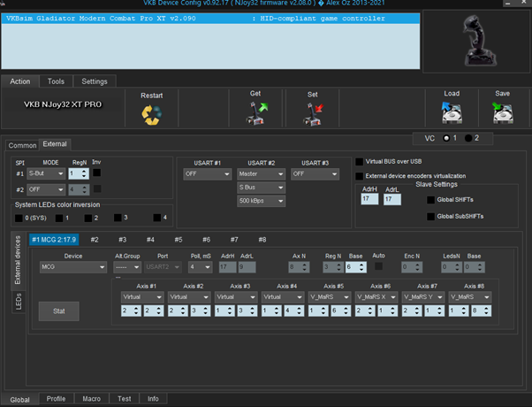Toggle LED 4 color inversion checkbox

(x=156, y=218)
